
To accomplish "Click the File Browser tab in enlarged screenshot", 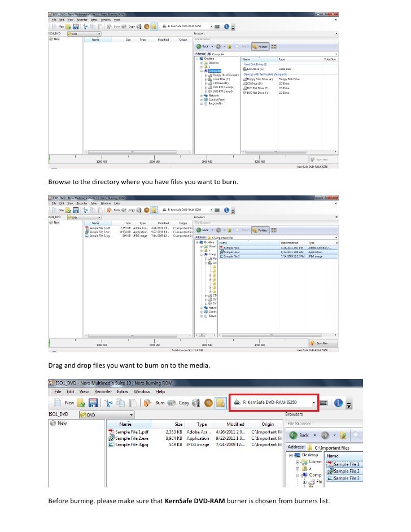I will (x=299, y=424).
